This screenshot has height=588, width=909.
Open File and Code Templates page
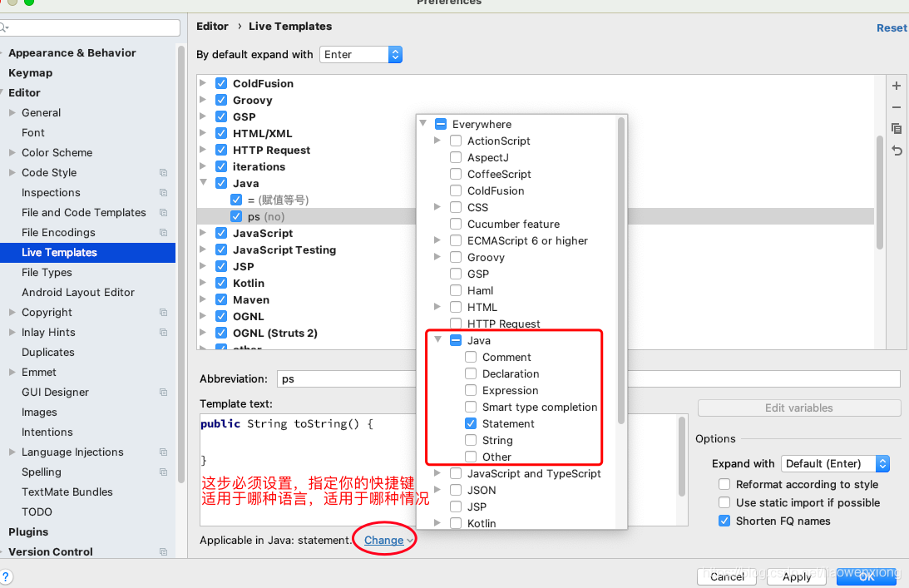[x=83, y=212]
